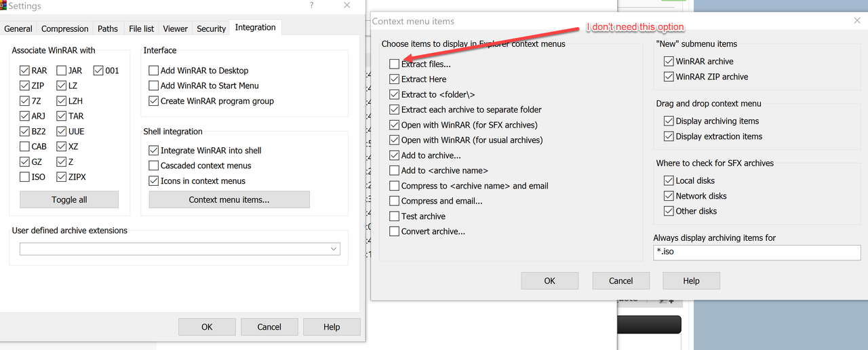Click the question mark help button in Settings title bar
Screen dimensions: 868x350
pos(311,5)
